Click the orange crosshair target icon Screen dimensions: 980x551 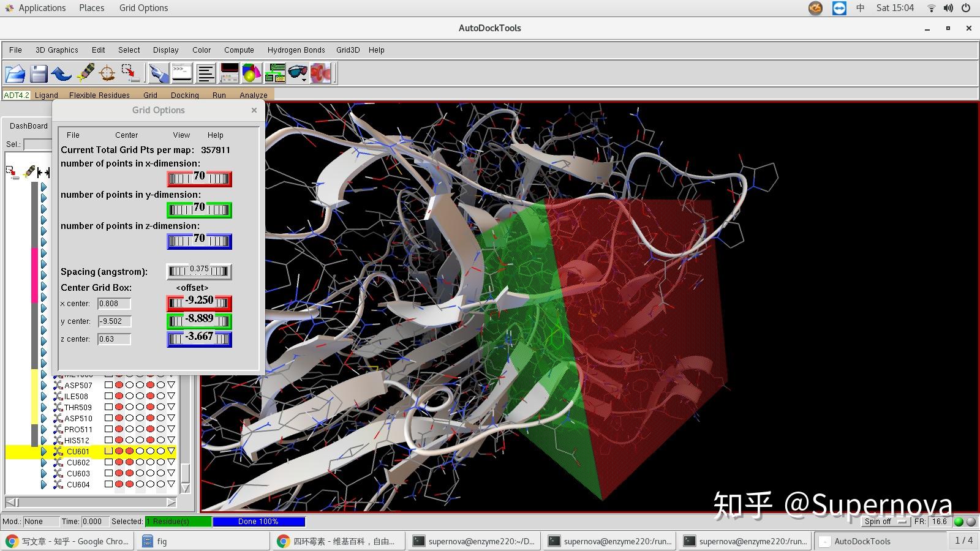click(x=107, y=73)
